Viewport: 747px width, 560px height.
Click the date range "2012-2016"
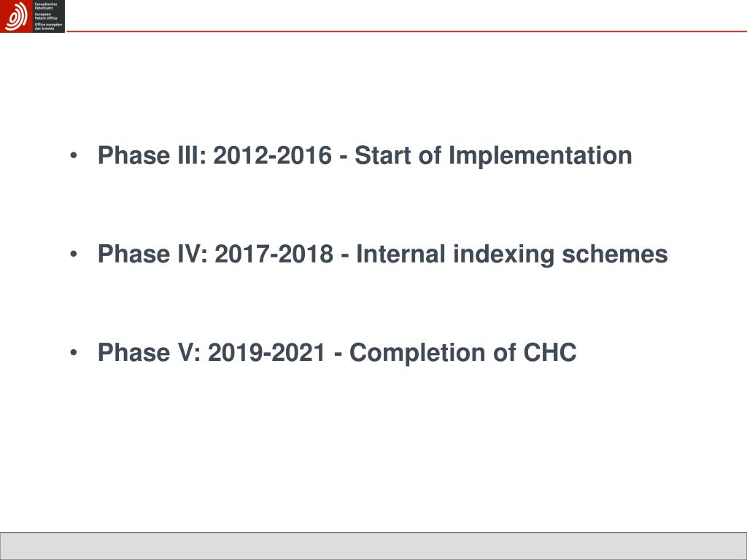pyautogui.click(x=272, y=155)
